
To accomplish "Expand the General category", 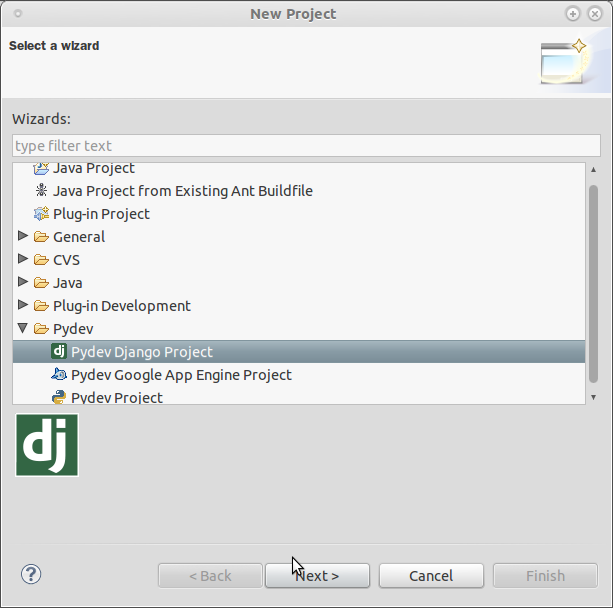I will 23,235.
